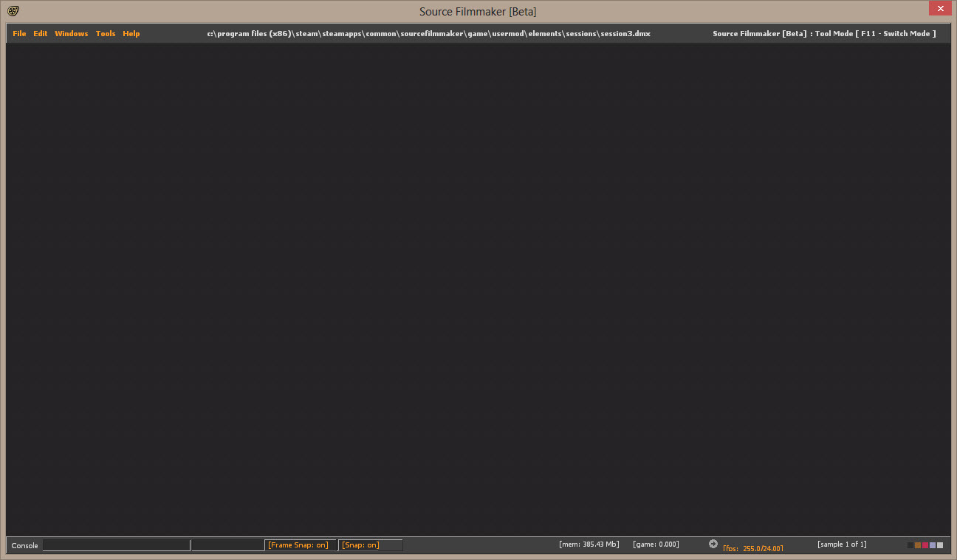Click the red color swatch in status bar
Viewport: 957px width, 560px height.
pyautogui.click(x=925, y=545)
